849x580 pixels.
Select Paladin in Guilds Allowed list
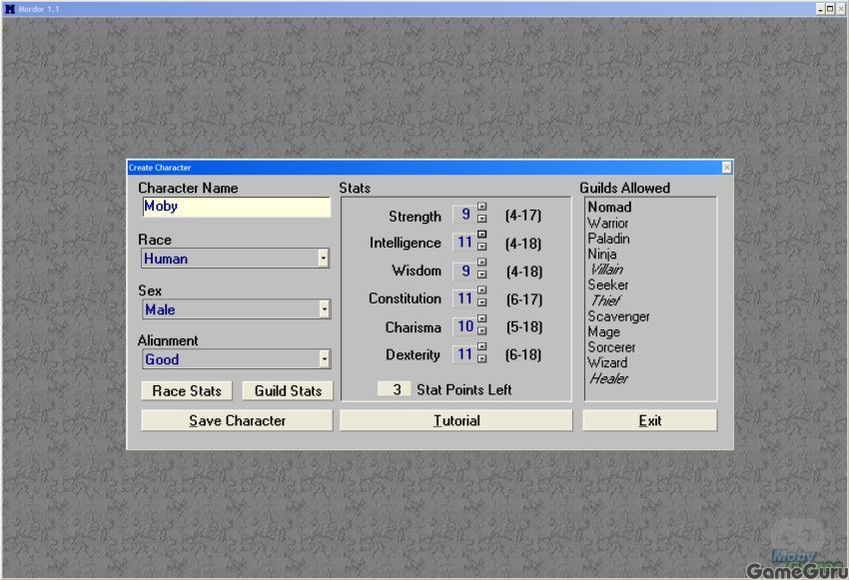[609, 239]
